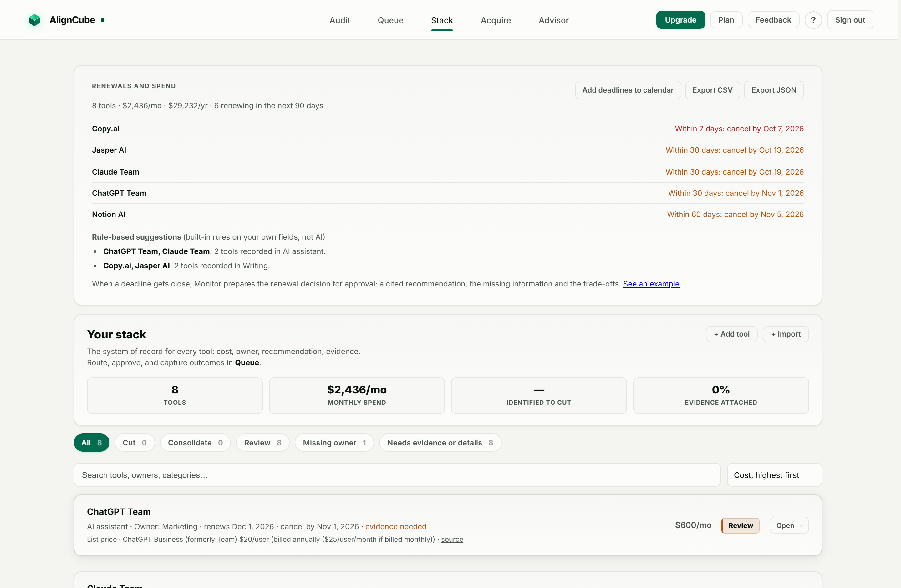Click the + Import button
The height and width of the screenshot is (588, 901).
pos(786,334)
